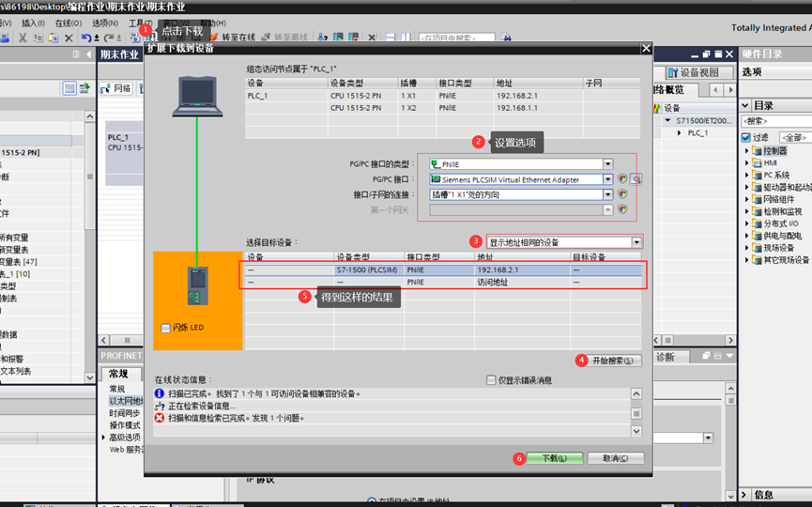This screenshot has height=507, width=812.
Task: Click the Copy icon in toolbar
Action: 38,38
